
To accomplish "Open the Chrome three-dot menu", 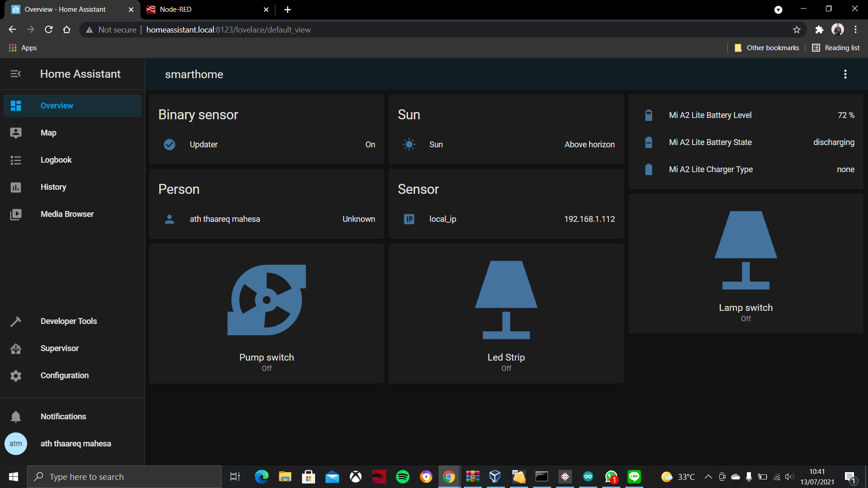I will pos(856,30).
